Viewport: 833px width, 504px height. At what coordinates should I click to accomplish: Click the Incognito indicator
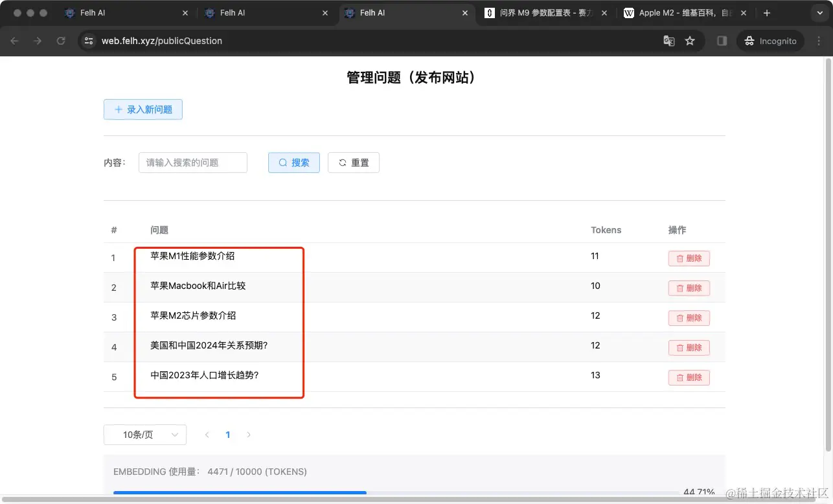coord(771,41)
